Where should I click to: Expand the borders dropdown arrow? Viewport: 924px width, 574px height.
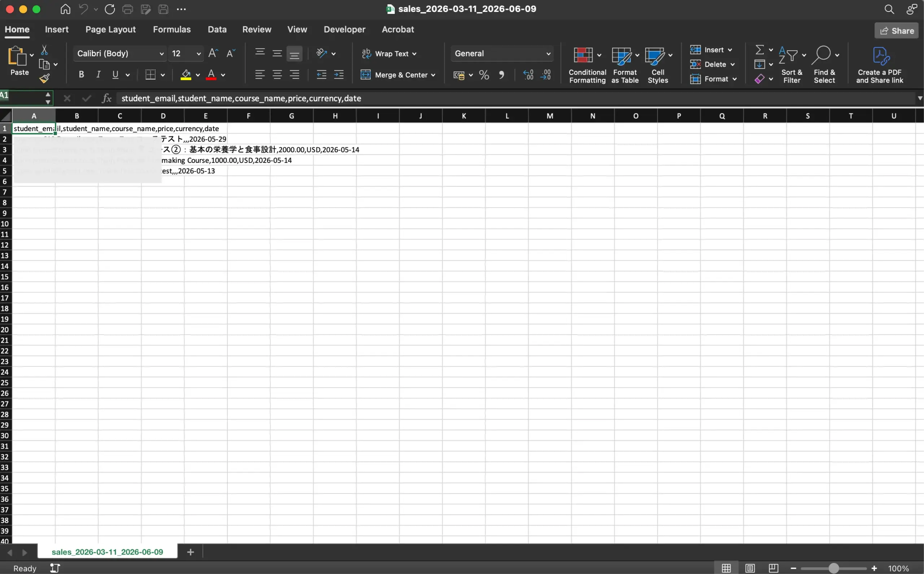point(163,75)
